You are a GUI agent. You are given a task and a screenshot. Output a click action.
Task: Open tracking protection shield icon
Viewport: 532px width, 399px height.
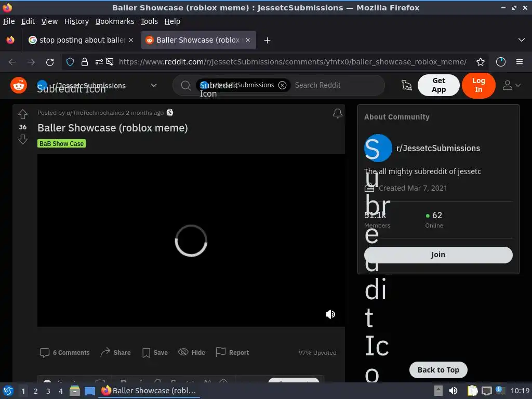click(70, 62)
